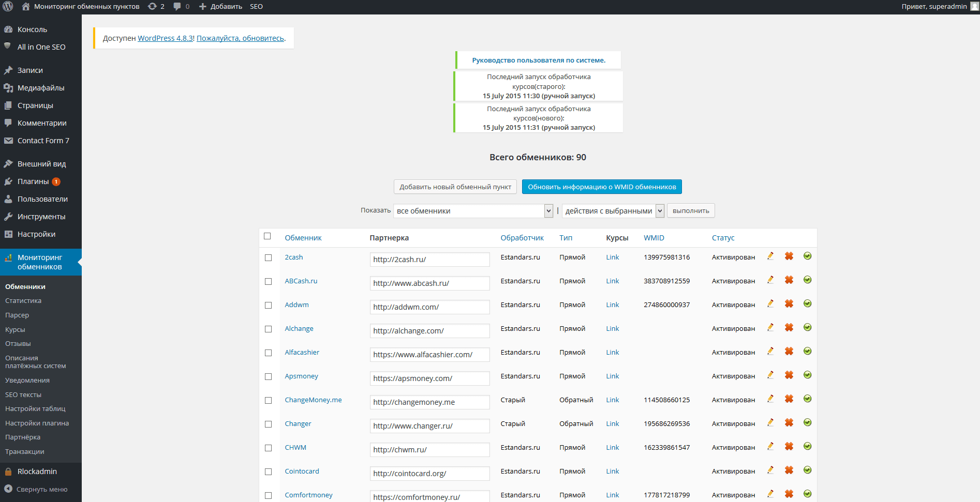
Task: Check the ABCash.ru row checkbox
Action: pyautogui.click(x=268, y=282)
